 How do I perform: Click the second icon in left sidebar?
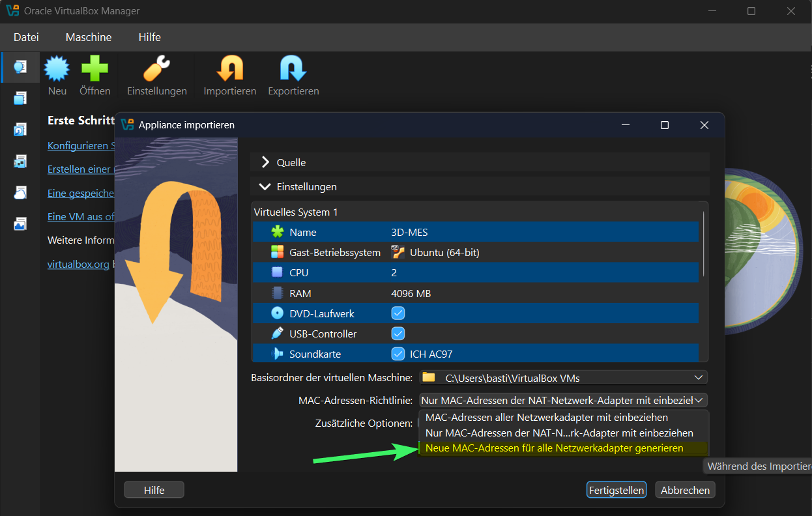tap(20, 98)
